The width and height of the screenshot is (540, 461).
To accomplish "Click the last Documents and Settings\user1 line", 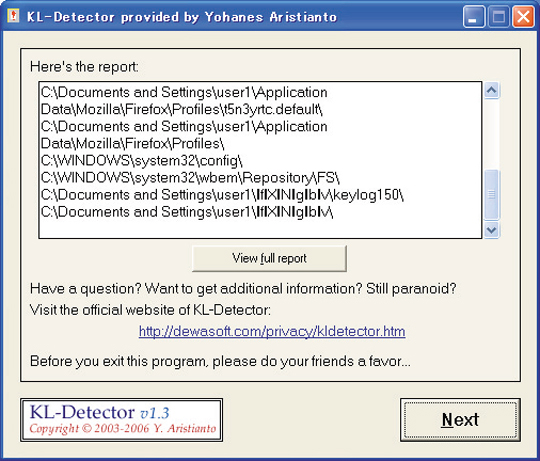I will pyautogui.click(x=187, y=212).
